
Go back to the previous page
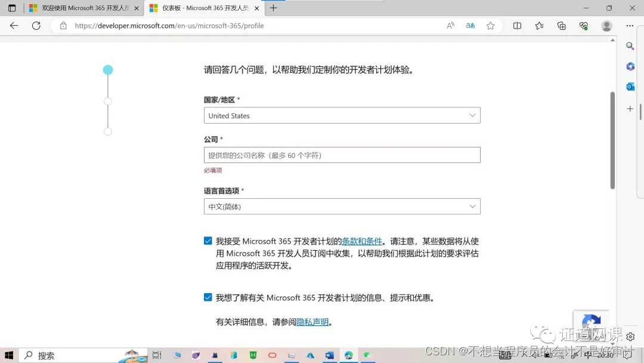pyautogui.click(x=14, y=26)
